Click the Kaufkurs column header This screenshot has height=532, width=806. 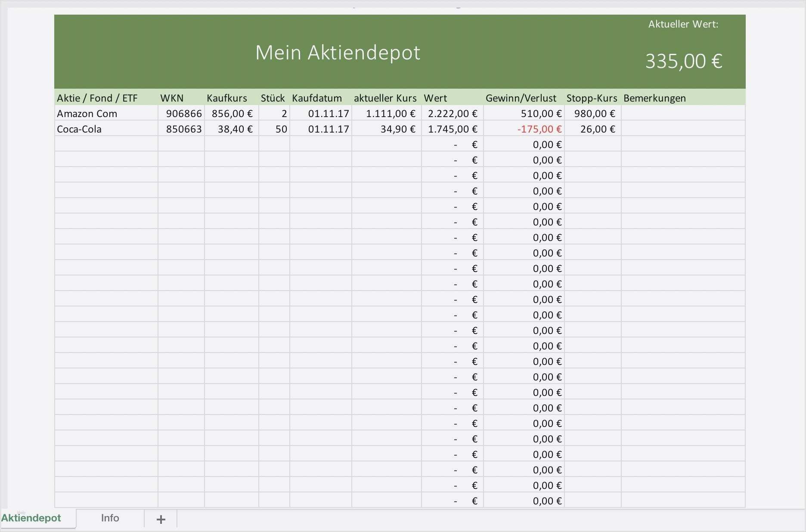[227, 98]
